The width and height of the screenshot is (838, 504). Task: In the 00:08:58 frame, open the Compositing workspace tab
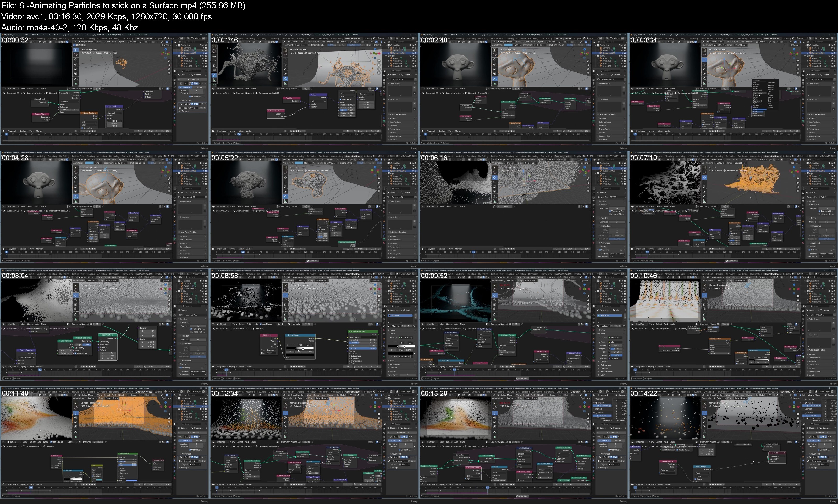coord(337,274)
